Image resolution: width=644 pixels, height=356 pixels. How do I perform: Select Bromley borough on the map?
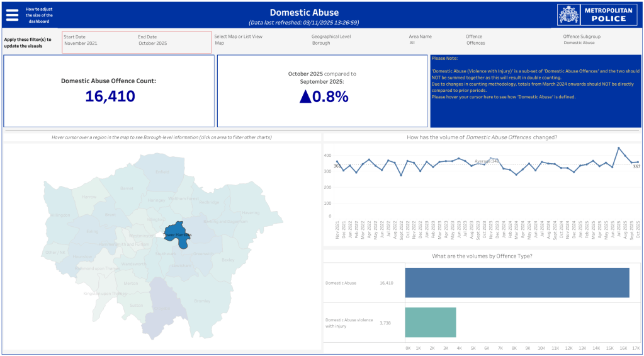[x=201, y=301]
